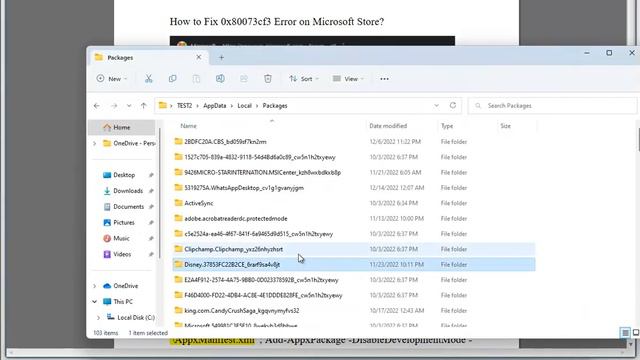Select folder starting with E2A4F912
The width and height of the screenshot is (640, 360).
pos(354,280)
